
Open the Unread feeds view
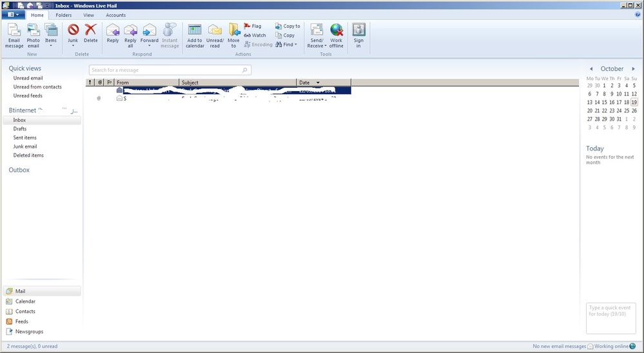28,96
